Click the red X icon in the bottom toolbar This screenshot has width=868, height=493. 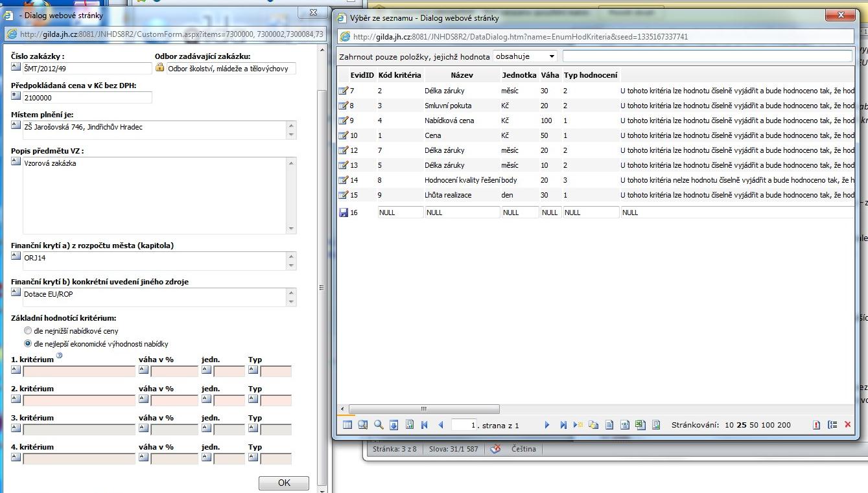[x=847, y=425]
